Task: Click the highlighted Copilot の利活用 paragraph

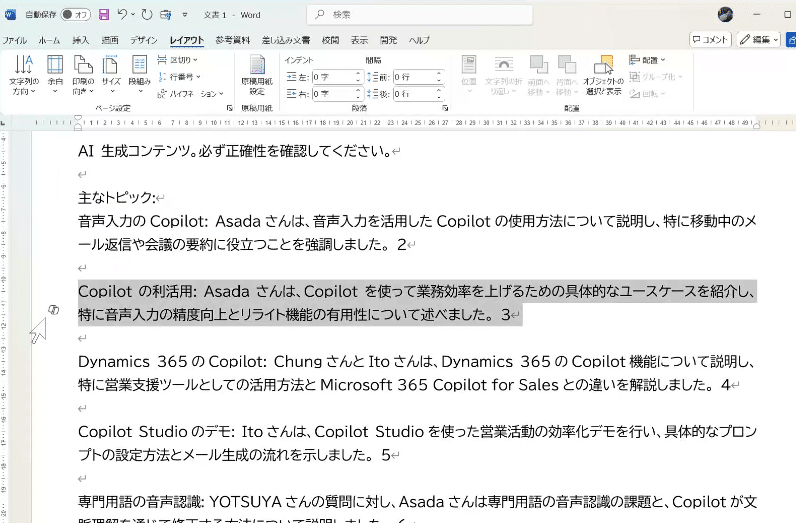Action: [417, 303]
